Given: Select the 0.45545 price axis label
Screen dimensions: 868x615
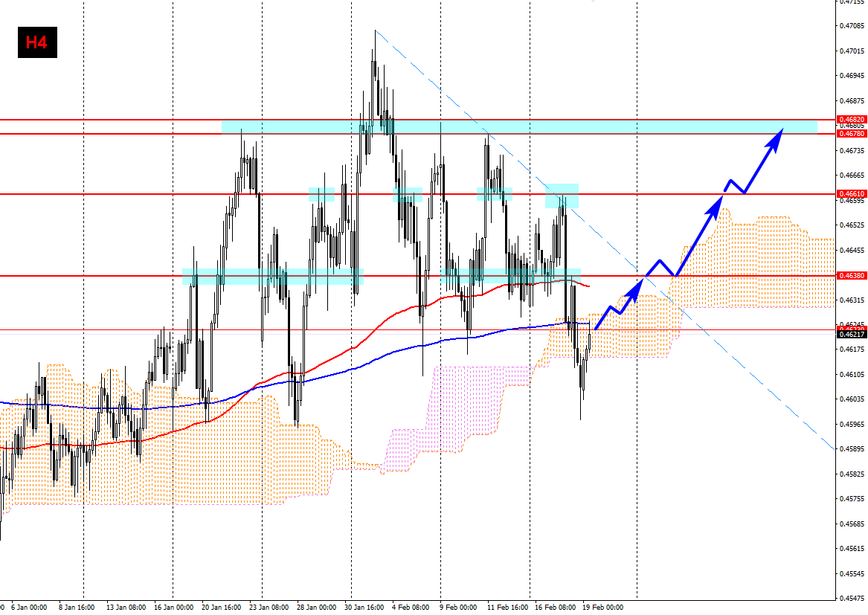Looking at the screenshot, I should point(852,573).
